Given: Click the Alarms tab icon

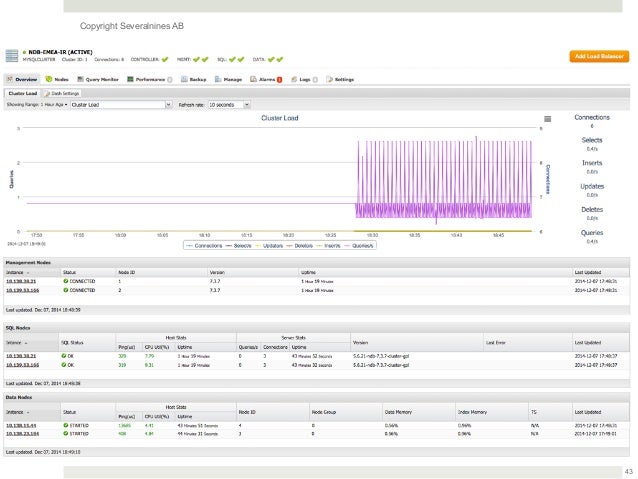Looking at the screenshot, I should 253,78.
